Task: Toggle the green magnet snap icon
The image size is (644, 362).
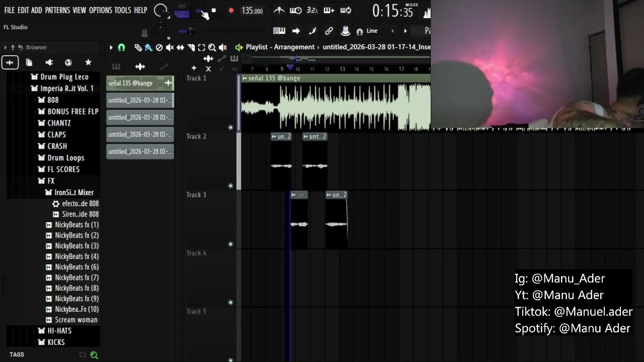Action: (121, 47)
